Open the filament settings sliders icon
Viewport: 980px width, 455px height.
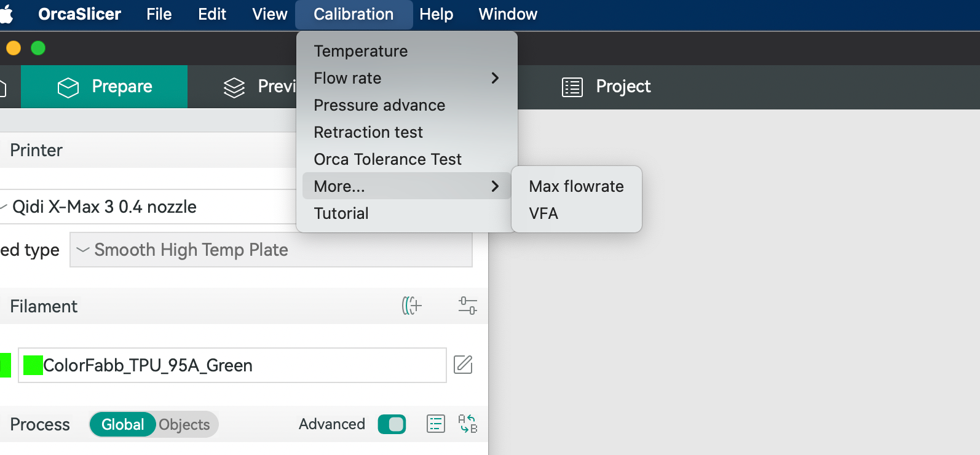click(x=467, y=306)
